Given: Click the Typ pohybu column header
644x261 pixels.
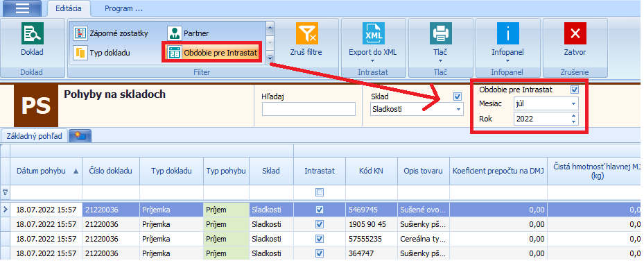Looking at the screenshot, I should tap(226, 171).
